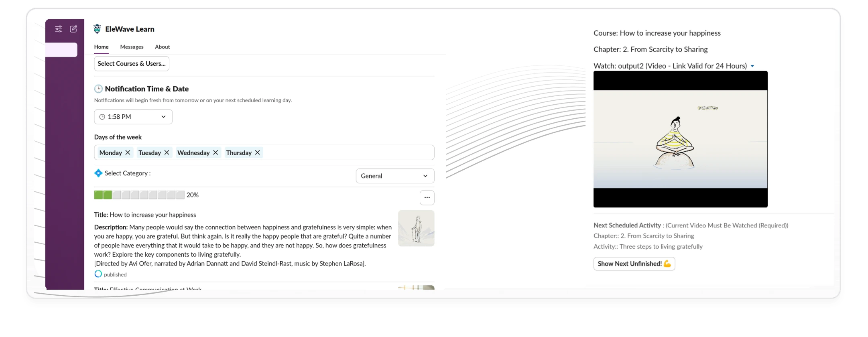
Task: Switch to the Messages tab
Action: click(132, 47)
